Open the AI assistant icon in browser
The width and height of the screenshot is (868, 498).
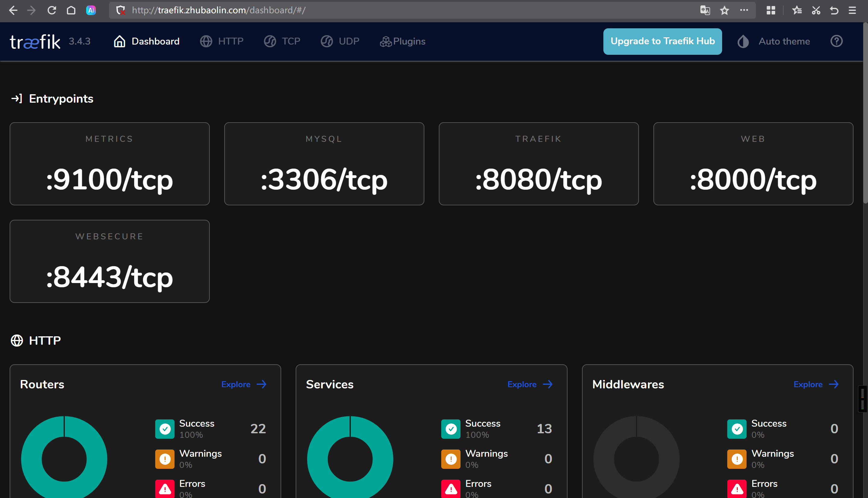[91, 10]
